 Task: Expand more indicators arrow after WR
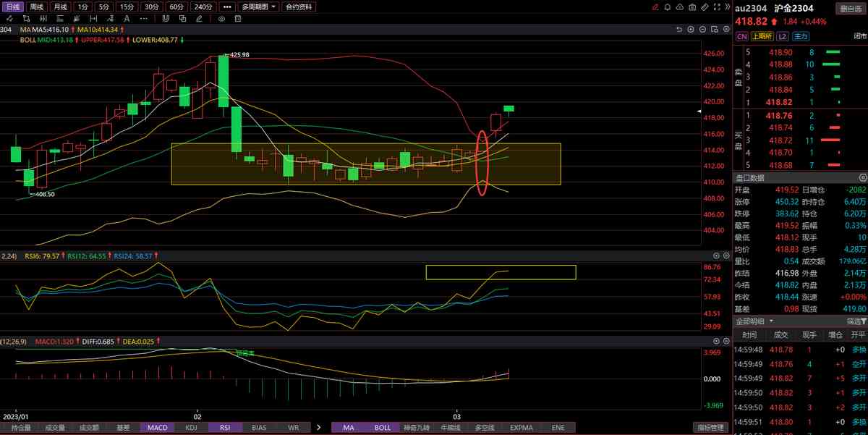click(x=318, y=428)
